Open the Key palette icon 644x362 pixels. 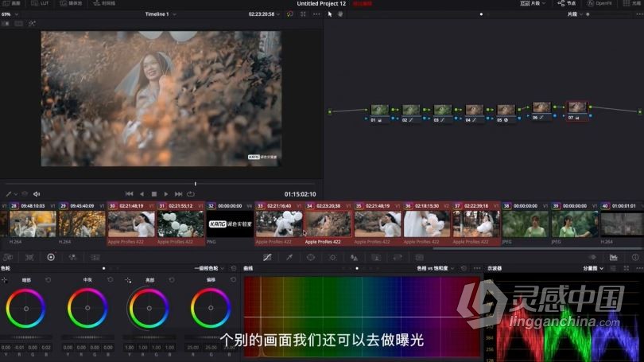[x=376, y=257]
